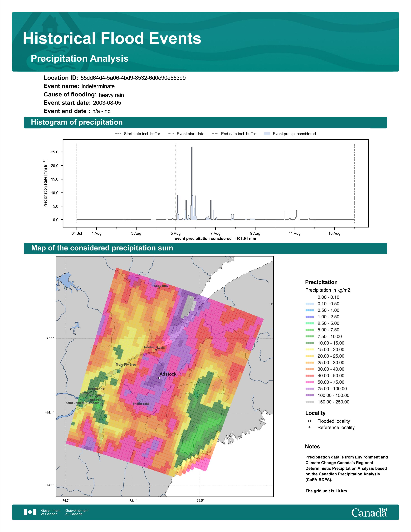Click the End date incl. buffer legend entry
The height and width of the screenshot is (532, 411).
[234, 134]
